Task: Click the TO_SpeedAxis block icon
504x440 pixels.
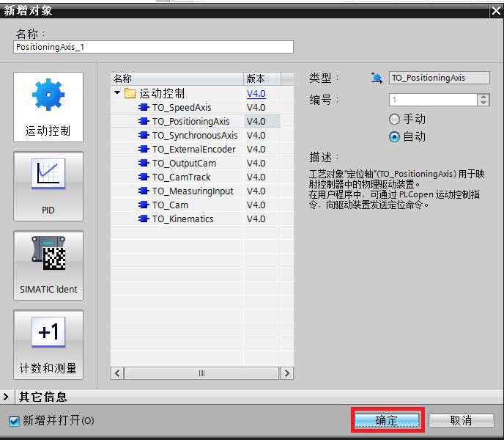Action: (x=144, y=107)
